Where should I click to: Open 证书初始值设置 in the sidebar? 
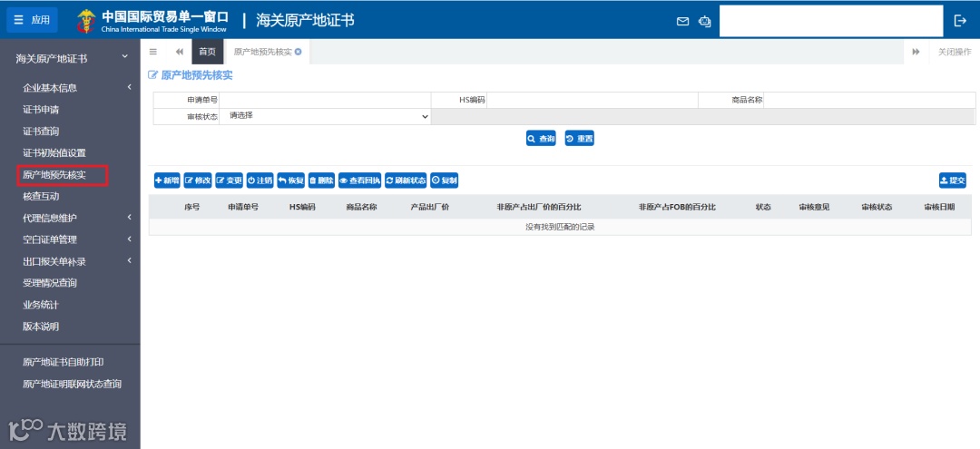54,153
